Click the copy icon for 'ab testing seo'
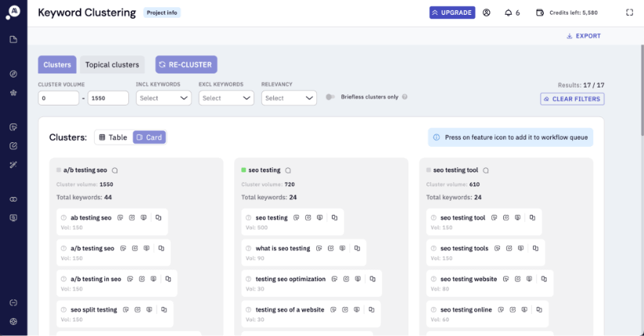644x336 pixels. point(158,218)
